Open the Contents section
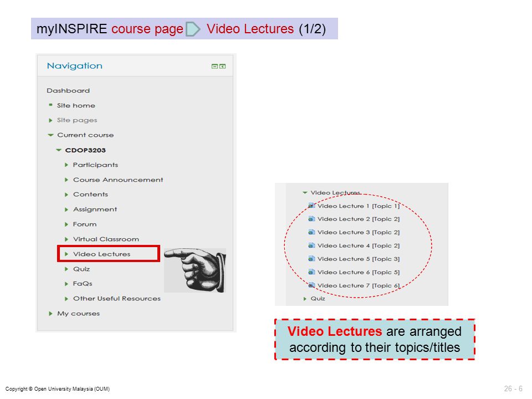The image size is (532, 399). tap(90, 195)
